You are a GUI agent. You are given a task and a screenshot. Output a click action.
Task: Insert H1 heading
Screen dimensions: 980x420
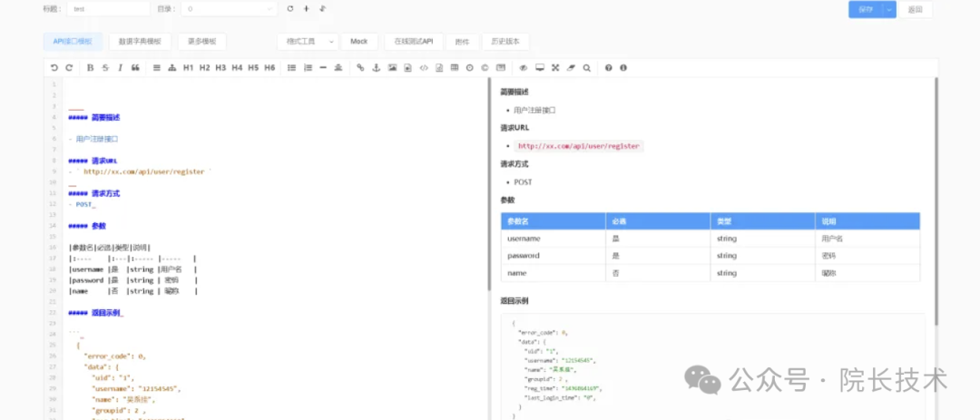[188, 67]
